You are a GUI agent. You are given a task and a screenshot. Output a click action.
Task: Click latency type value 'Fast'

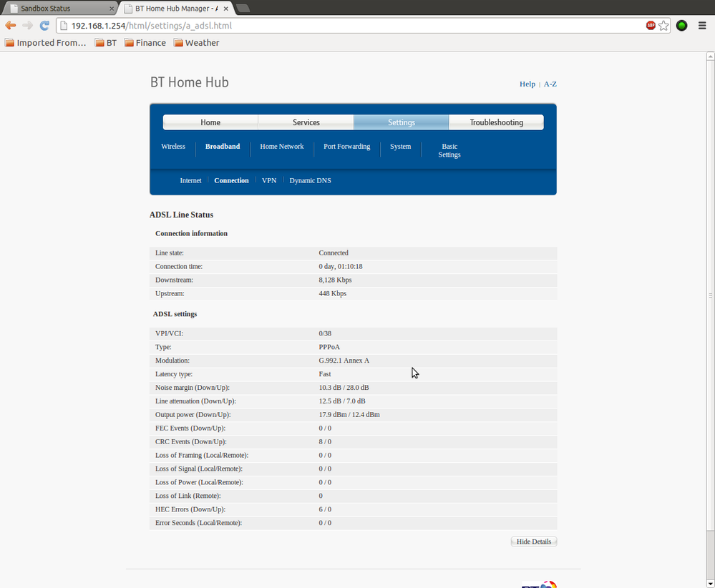click(325, 374)
